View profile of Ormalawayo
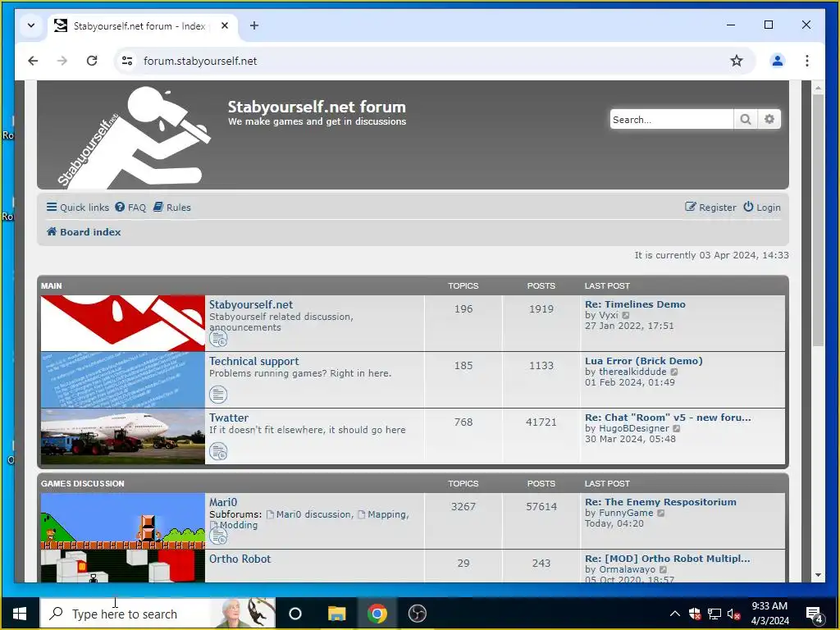 (628, 569)
